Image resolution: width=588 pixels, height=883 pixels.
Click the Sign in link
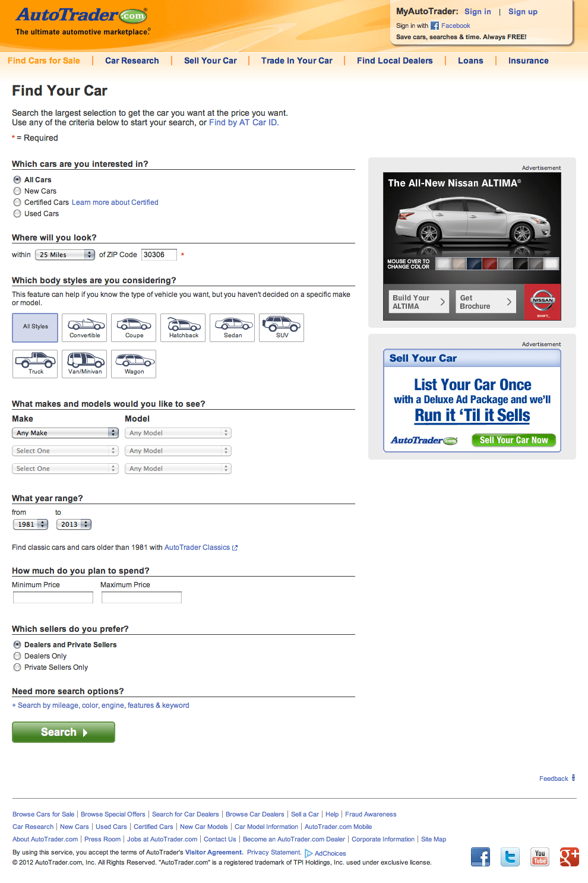478,11
